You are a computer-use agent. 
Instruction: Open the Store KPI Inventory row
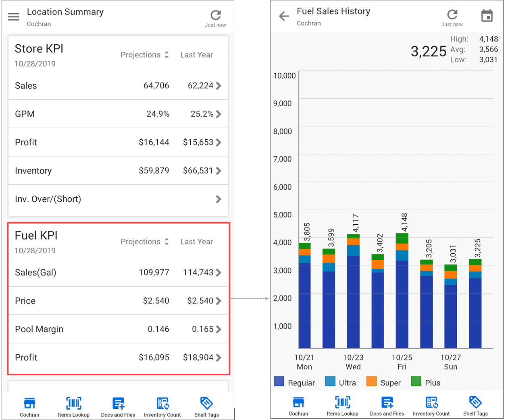118,171
